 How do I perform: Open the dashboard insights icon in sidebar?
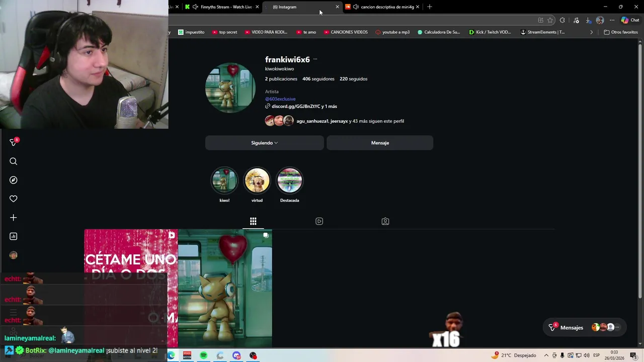click(14, 236)
